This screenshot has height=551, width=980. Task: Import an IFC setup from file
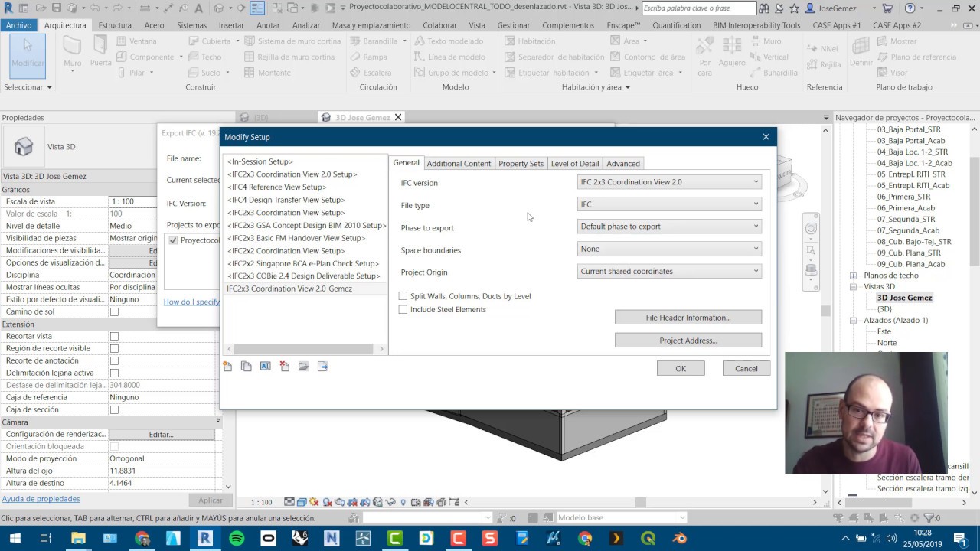click(x=303, y=367)
